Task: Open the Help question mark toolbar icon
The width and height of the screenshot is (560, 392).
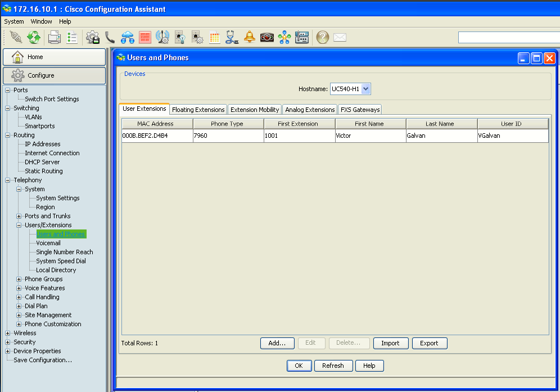Action: pos(323,37)
